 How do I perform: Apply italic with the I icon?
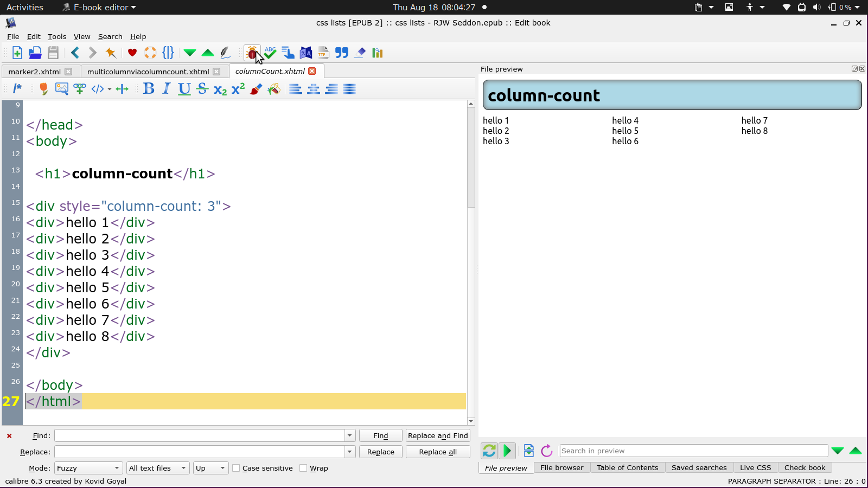pyautogui.click(x=167, y=89)
